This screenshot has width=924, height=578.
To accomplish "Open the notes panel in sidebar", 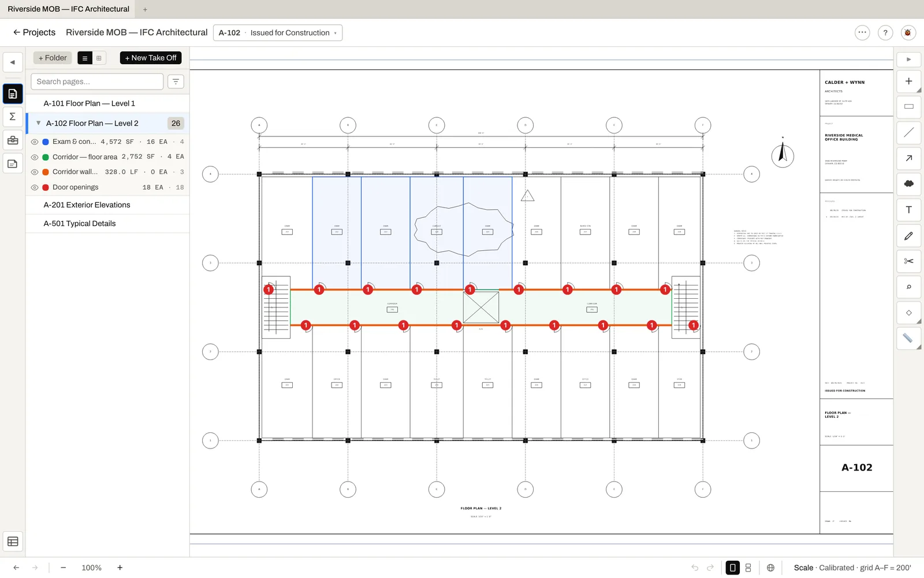I will (13, 164).
